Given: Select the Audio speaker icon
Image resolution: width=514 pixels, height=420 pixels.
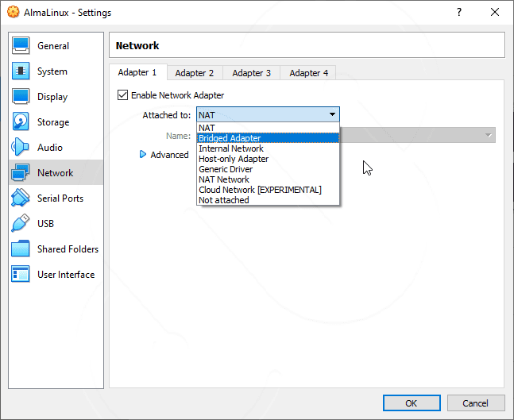Looking at the screenshot, I should click(x=21, y=147).
